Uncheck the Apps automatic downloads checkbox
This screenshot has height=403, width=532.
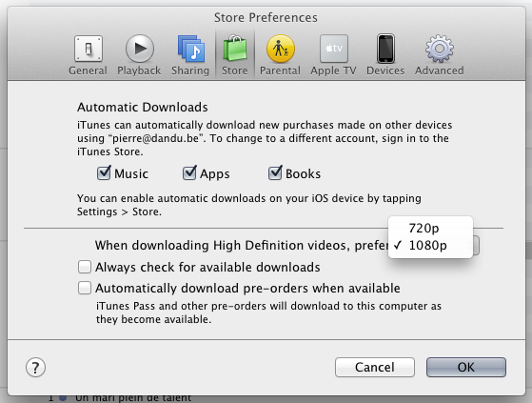pyautogui.click(x=189, y=173)
